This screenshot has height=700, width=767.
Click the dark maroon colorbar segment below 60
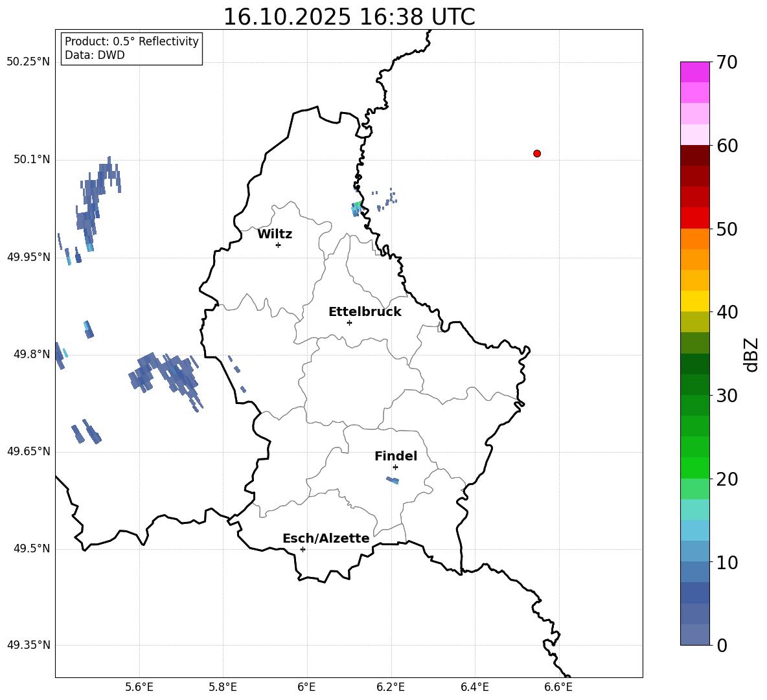(x=694, y=155)
